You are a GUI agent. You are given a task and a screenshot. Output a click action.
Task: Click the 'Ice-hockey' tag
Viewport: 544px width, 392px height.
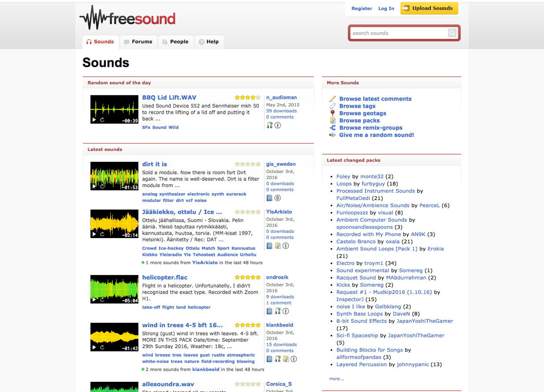click(171, 248)
